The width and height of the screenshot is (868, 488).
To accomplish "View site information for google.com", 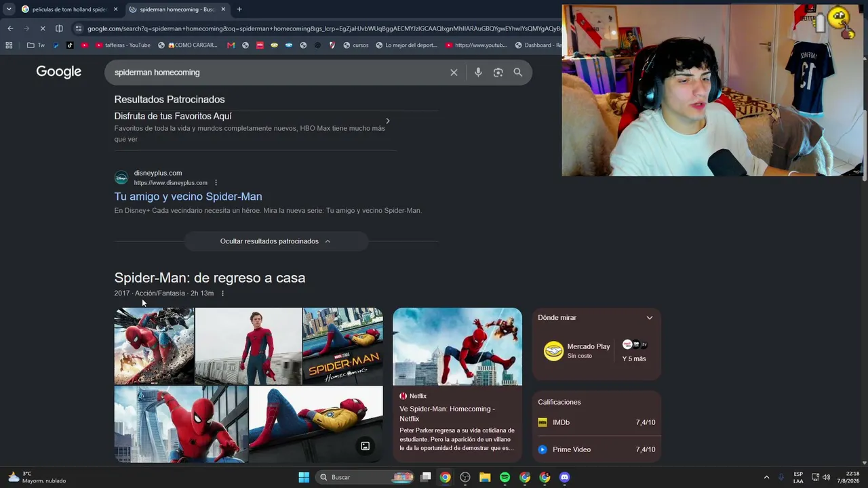I will coord(79,28).
